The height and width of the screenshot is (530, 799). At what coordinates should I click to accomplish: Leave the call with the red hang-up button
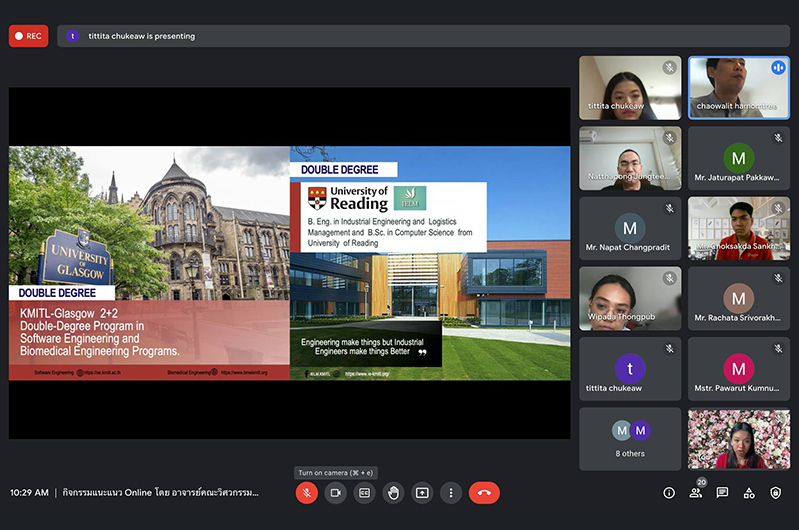484,493
